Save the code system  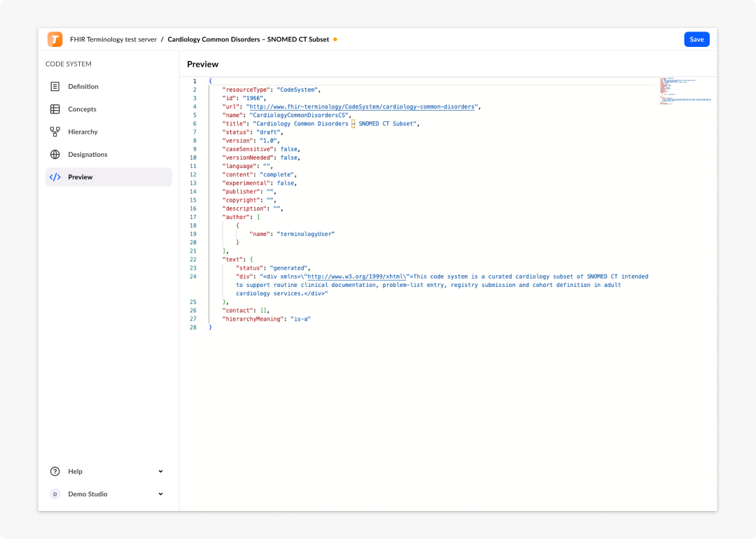tap(696, 39)
